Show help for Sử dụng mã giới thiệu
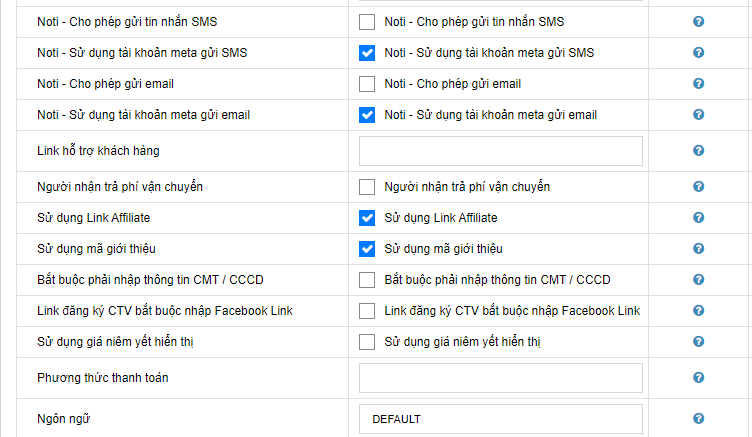 click(698, 248)
